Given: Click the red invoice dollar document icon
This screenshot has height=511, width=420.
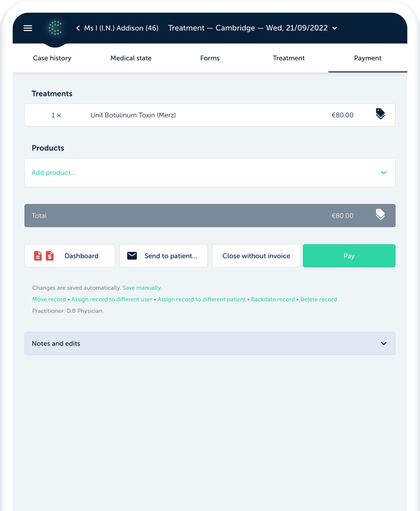Looking at the screenshot, I should 50,256.
